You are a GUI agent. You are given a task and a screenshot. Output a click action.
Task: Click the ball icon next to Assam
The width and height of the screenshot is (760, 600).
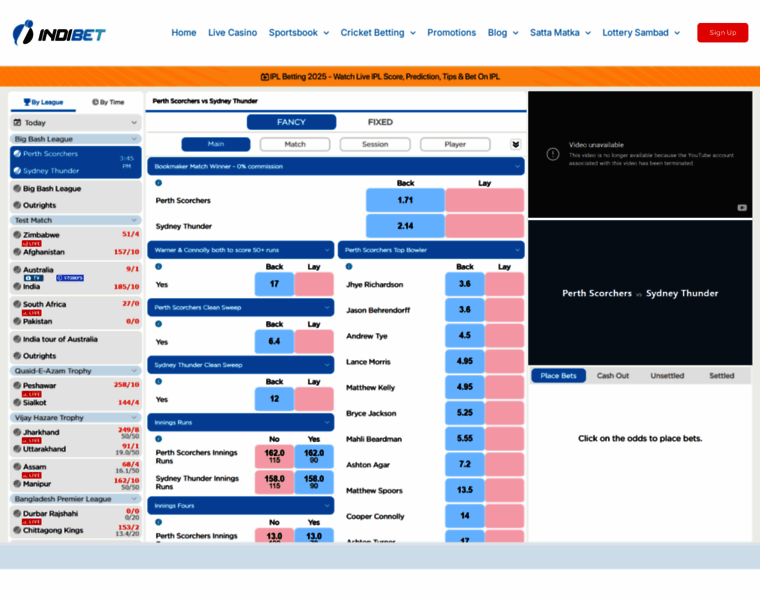point(17,467)
